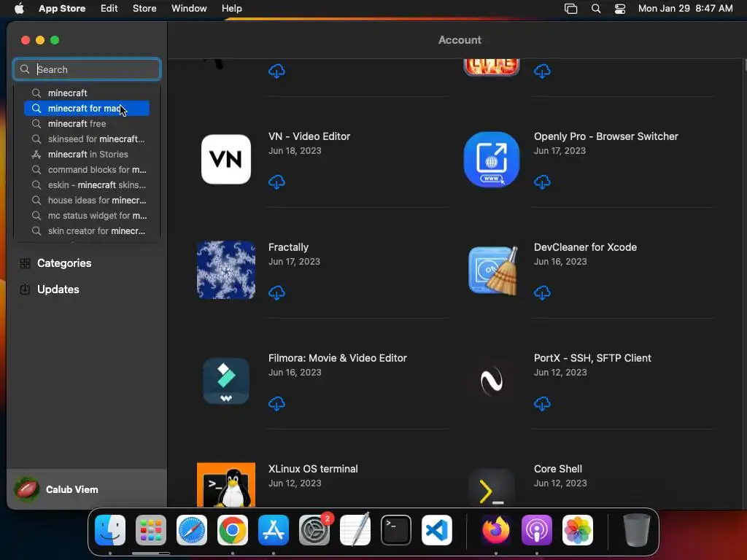Screen dimensions: 747x560
Task: Open the Fractally fractal app icon
Action: [226, 270]
